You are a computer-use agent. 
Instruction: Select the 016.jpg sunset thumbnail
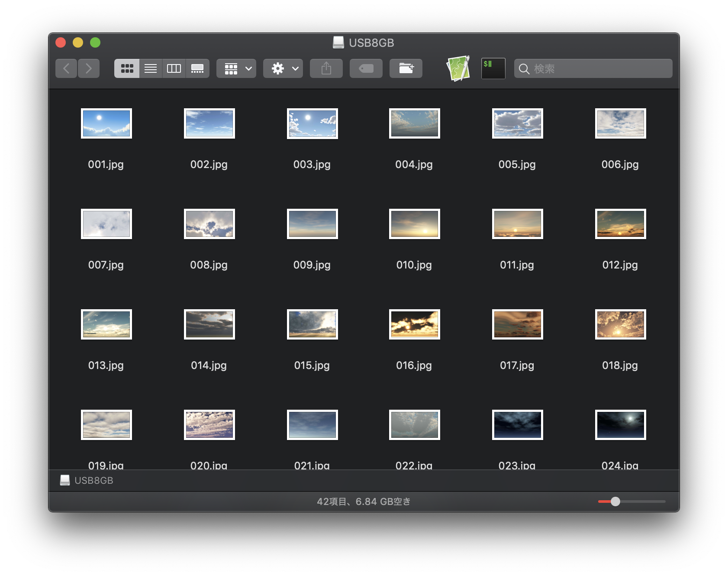[x=415, y=324]
